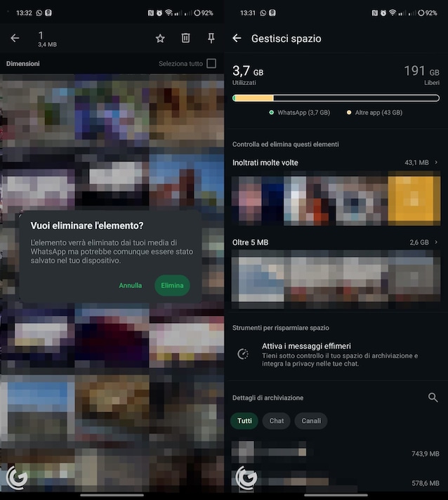Go back from Gestisci spazio screen
448x500 pixels.
coord(237,39)
